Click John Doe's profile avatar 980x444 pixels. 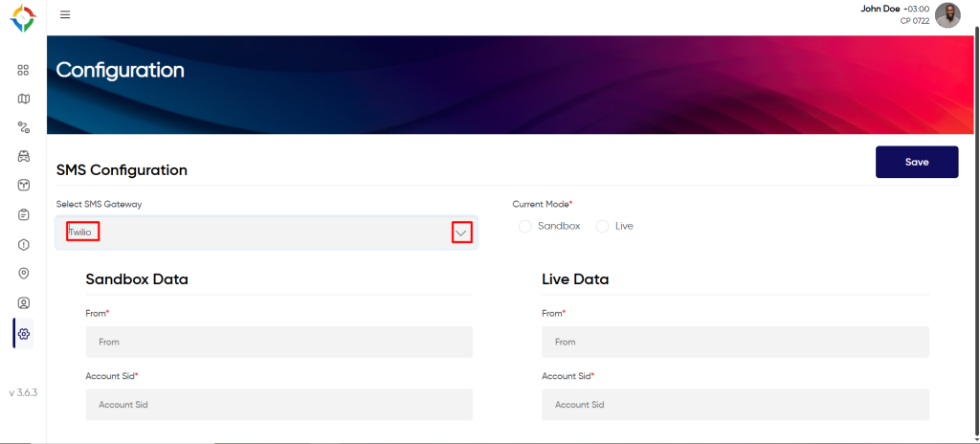click(x=947, y=15)
